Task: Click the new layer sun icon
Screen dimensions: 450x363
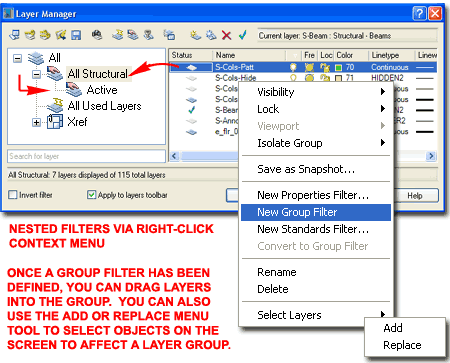Action: click(x=195, y=35)
